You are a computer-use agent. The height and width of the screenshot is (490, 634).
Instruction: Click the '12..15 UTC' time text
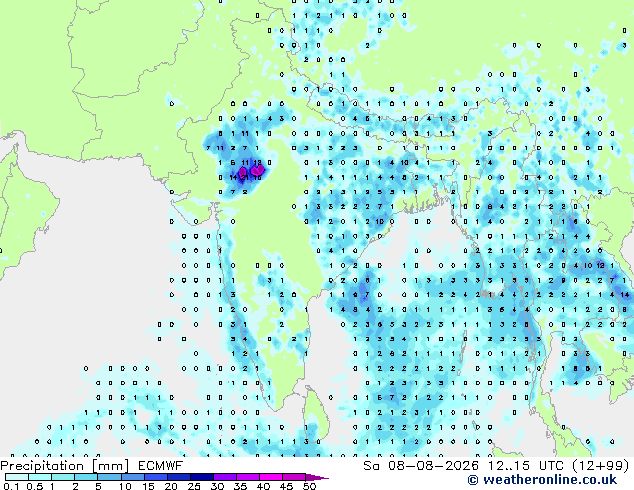tap(526, 466)
